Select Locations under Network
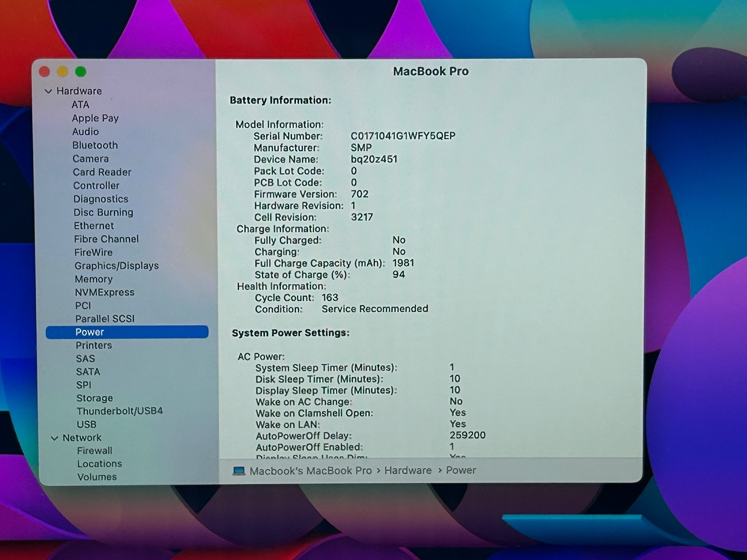 [x=99, y=463]
